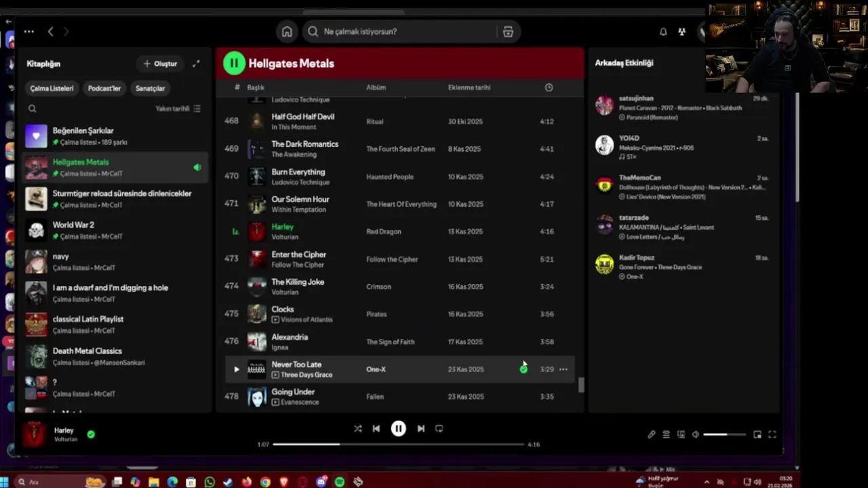The height and width of the screenshot is (488, 868).
Task: Sort by Eklenme tarihi column header
Action: pyautogui.click(x=469, y=87)
